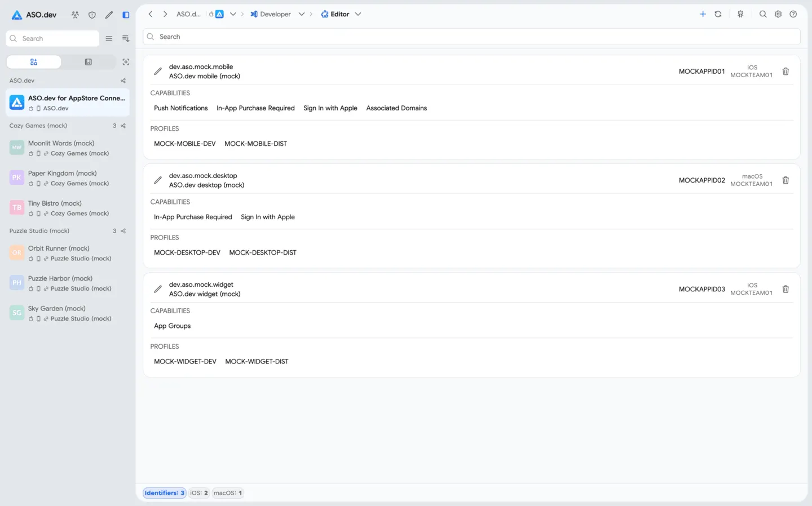
Task: Click the sort order icon next to sidebar search
Action: coord(126,38)
